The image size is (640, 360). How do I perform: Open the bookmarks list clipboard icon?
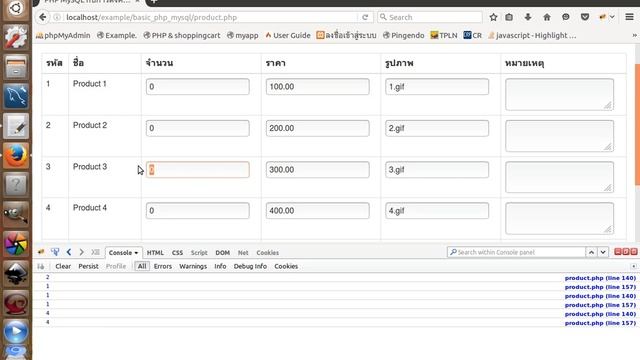pyautogui.click(x=509, y=17)
